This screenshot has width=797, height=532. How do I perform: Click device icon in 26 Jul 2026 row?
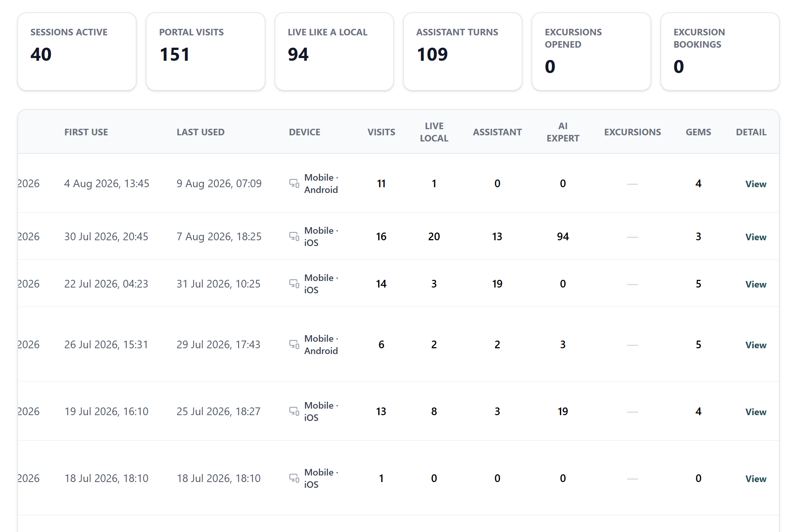(294, 344)
